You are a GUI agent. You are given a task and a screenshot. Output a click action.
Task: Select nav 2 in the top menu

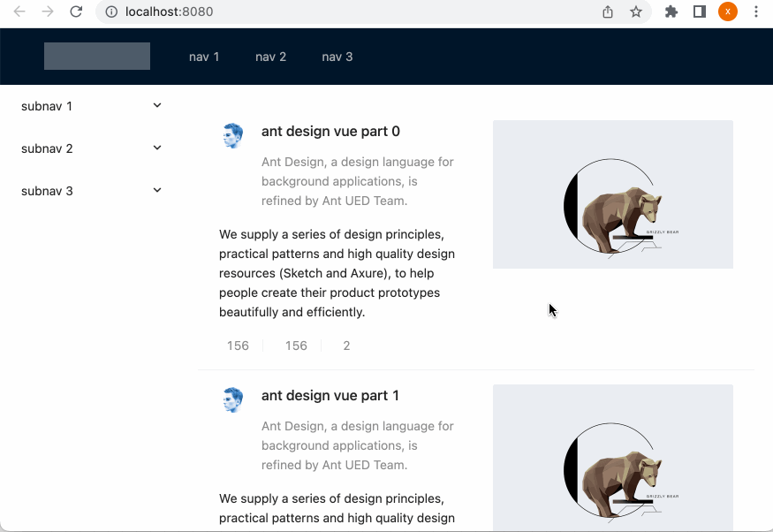click(270, 57)
